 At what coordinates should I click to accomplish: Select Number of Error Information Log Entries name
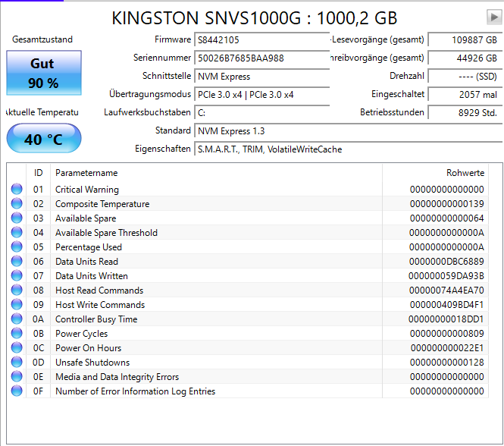136,391
